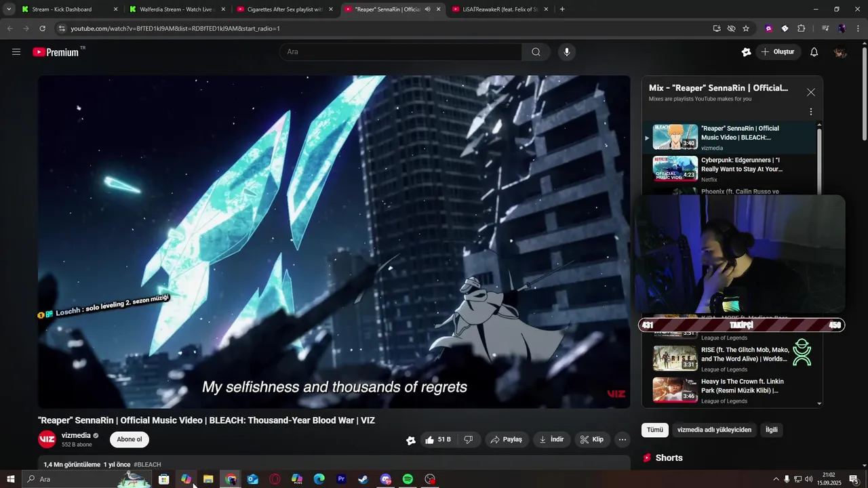The width and height of the screenshot is (868, 488).
Task: Download video with İndir button
Action: point(551,440)
